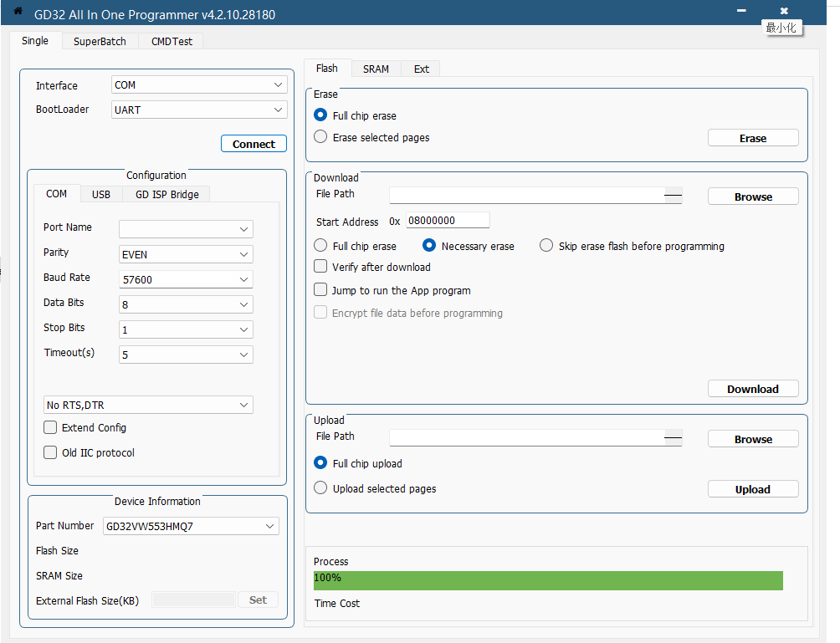Expand the Port Name combo box
The width and height of the screenshot is (840, 643).
[186, 229]
